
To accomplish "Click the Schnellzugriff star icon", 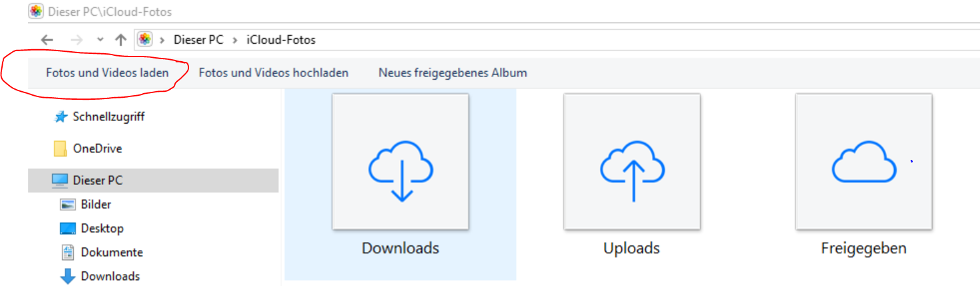I will pos(61,117).
